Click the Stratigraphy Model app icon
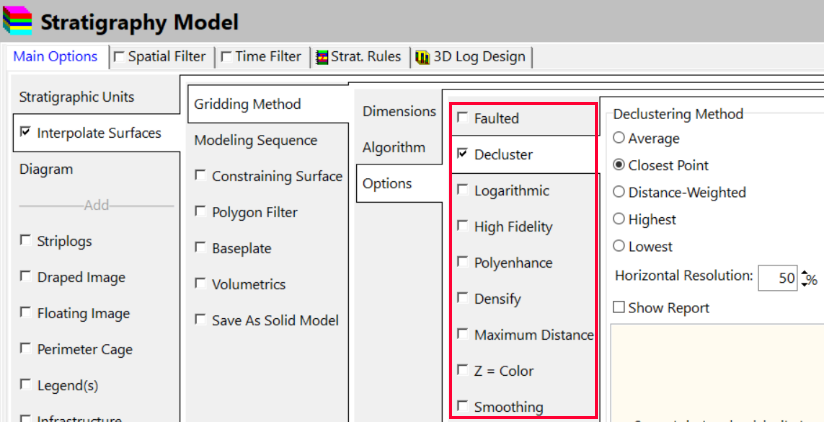 pyautogui.click(x=20, y=22)
